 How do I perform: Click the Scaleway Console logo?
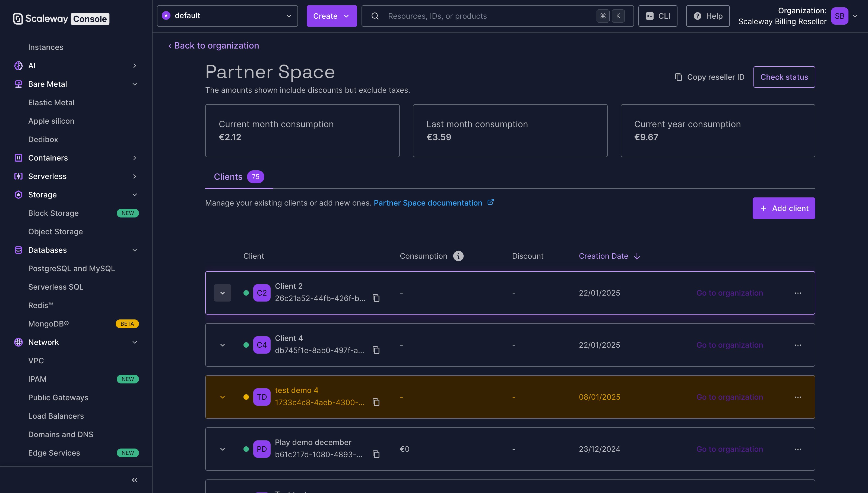click(61, 19)
